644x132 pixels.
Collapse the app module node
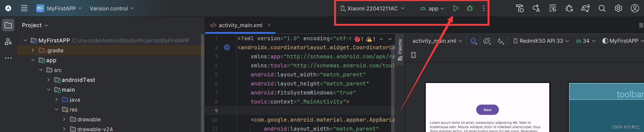(33, 60)
